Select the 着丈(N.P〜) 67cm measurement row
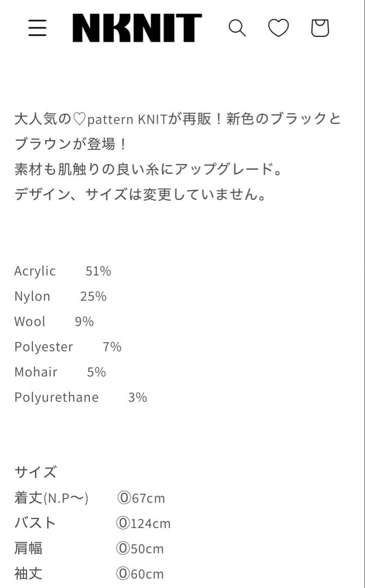Image resolution: width=365 pixels, height=588 pixels. (x=90, y=498)
